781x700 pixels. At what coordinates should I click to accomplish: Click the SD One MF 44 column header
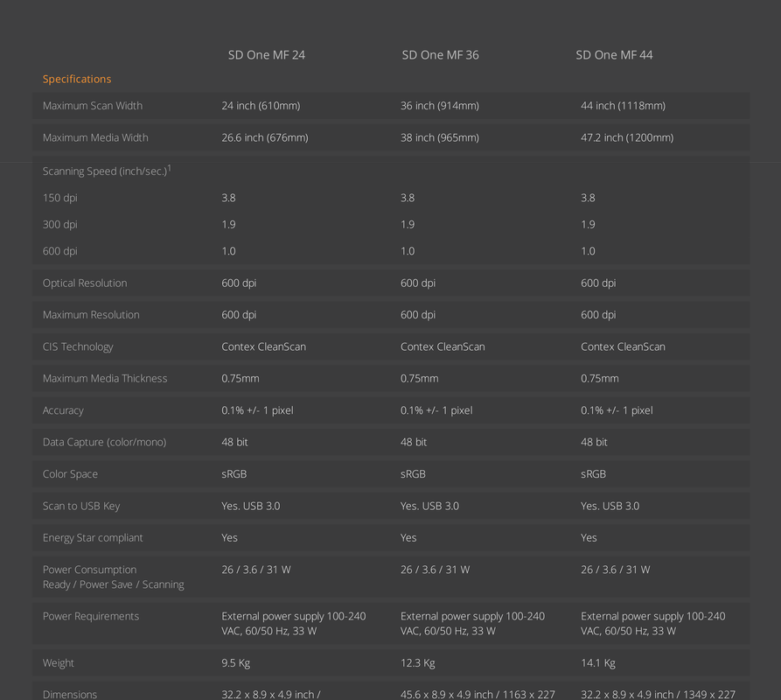click(614, 55)
